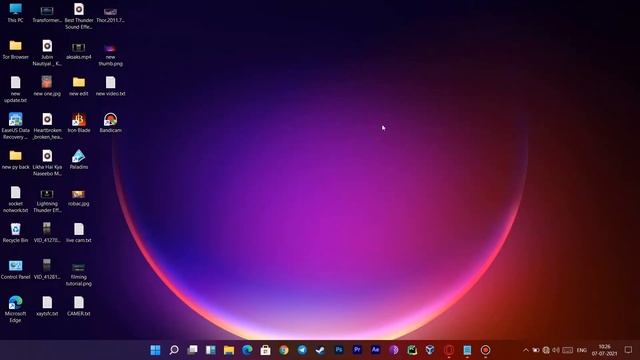Launch After Effects from the taskbar
The image size is (640, 360).
[x=376, y=350]
